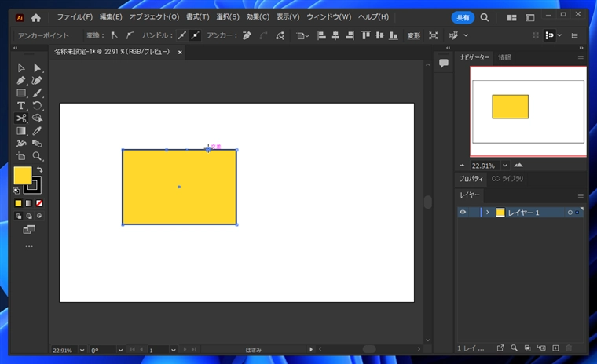This screenshot has height=364, width=597.
Task: Convert anchor points to smooth
Action: coord(130,35)
